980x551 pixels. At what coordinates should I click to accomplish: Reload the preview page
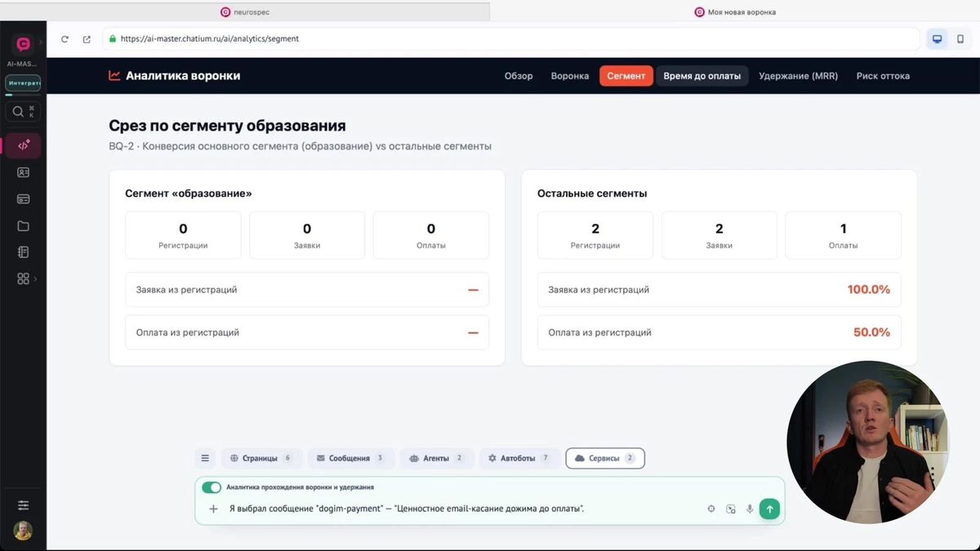(x=65, y=38)
